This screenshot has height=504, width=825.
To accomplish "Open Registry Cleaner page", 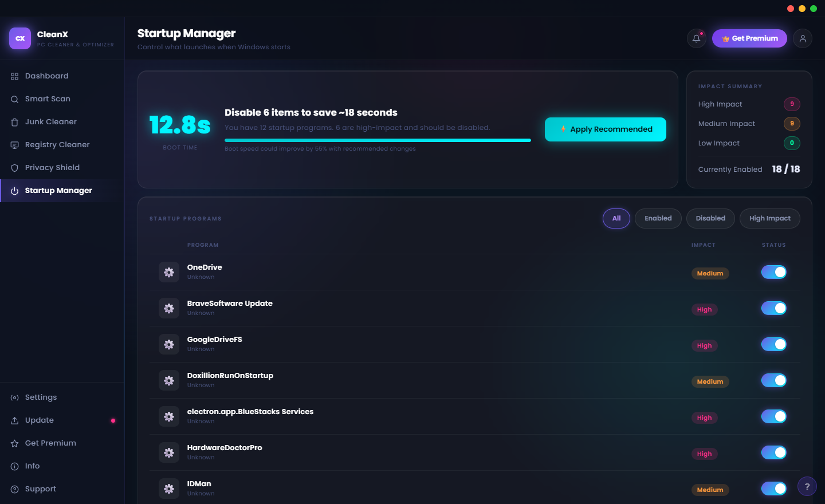I will 62,145.
